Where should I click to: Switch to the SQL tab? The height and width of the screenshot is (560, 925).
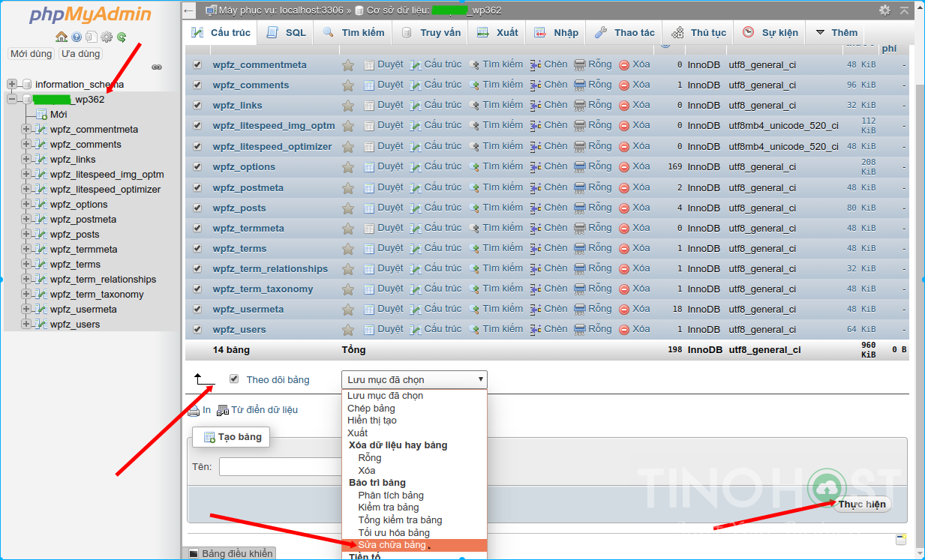(x=287, y=32)
